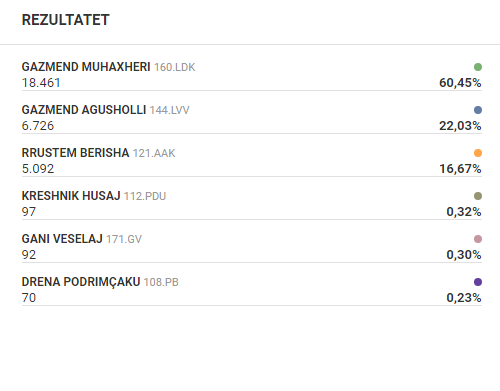Select candidate name Gani Veselaj

(x=62, y=239)
